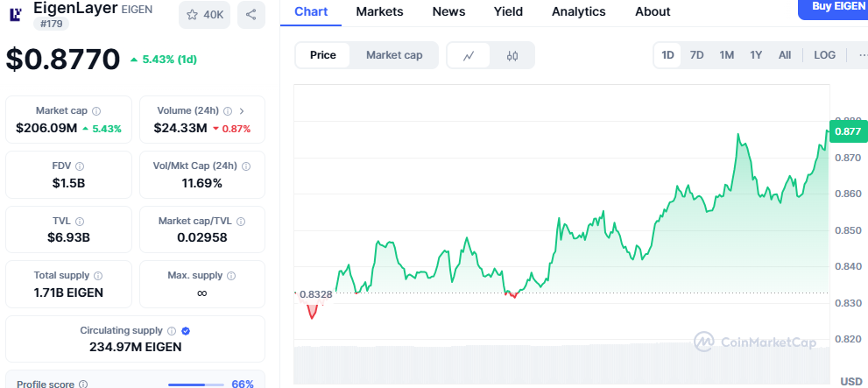The image size is (868, 388).
Task: Expand the Volume (24h) arrow
Action: [x=242, y=111]
